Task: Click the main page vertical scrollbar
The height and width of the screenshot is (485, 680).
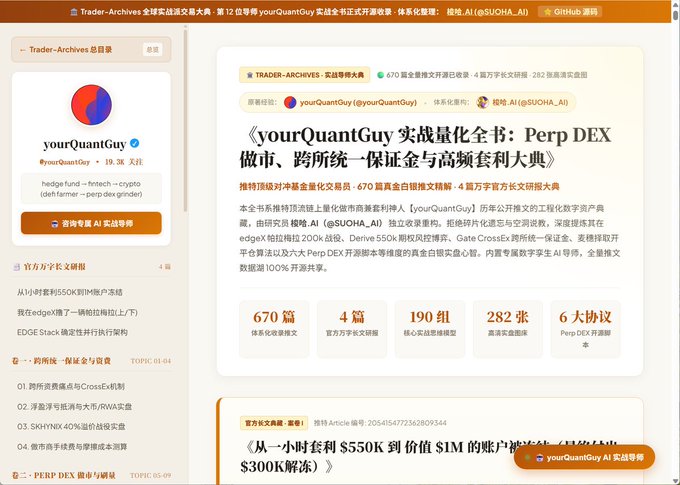Action: [676, 15]
